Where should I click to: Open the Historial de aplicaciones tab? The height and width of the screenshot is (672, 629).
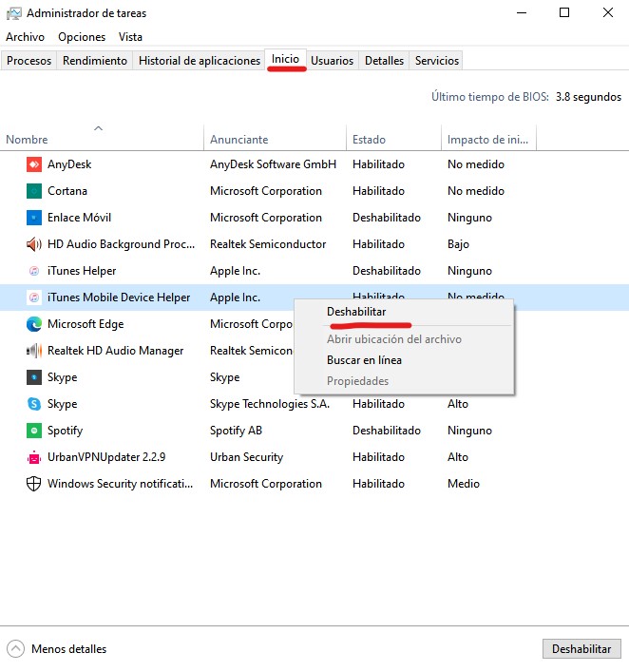click(200, 61)
